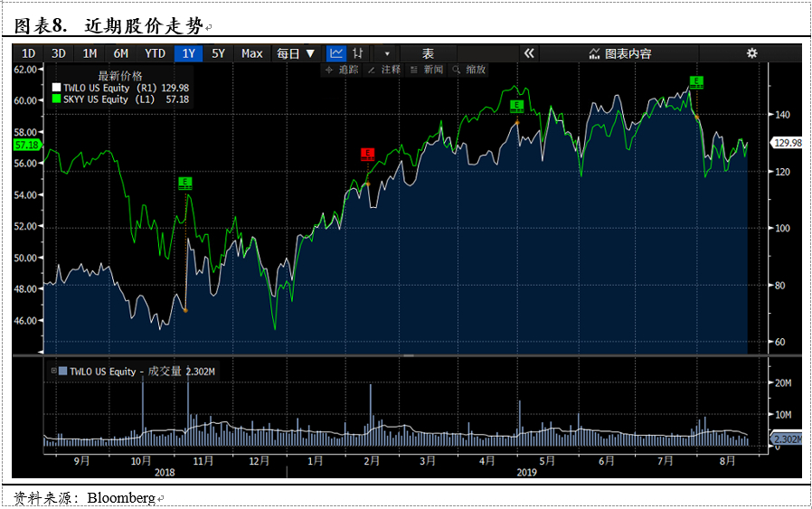Click the 11月 axis label
The height and width of the screenshot is (509, 812).
pos(203,460)
